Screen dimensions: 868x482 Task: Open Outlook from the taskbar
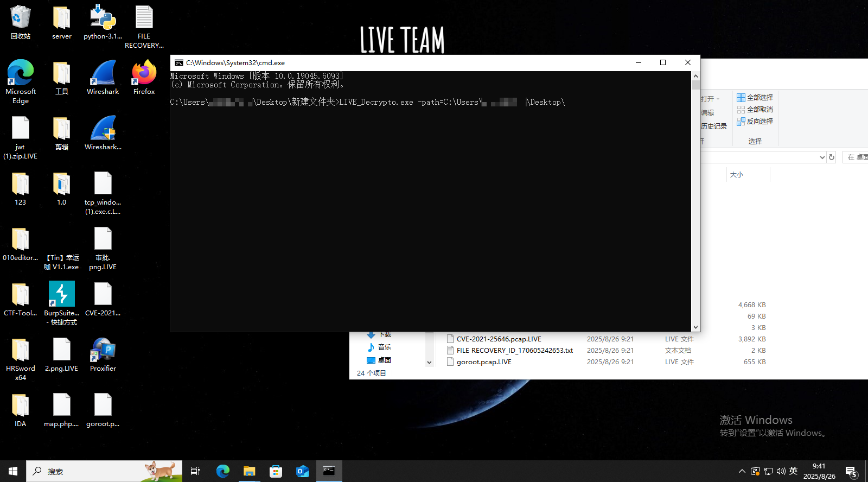point(302,471)
